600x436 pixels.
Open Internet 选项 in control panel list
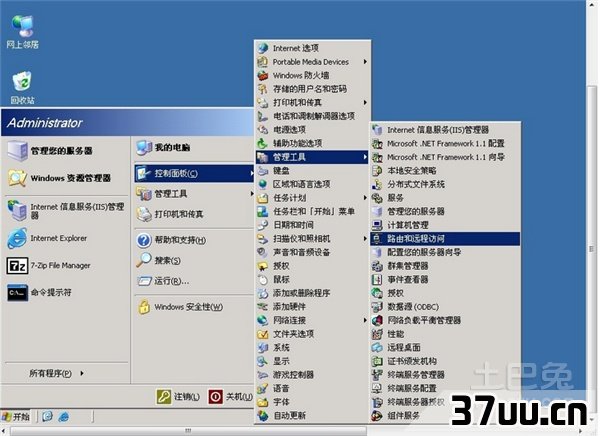312,48
